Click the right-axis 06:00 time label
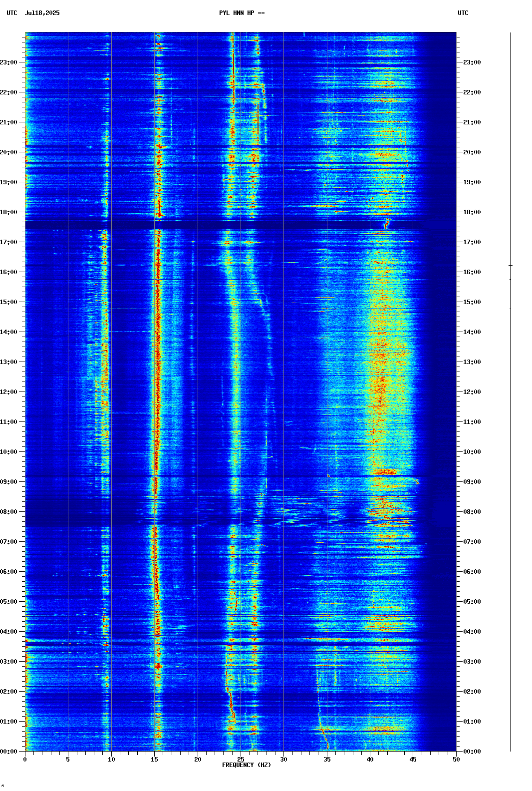This screenshot has height=791, width=532. tap(472, 572)
